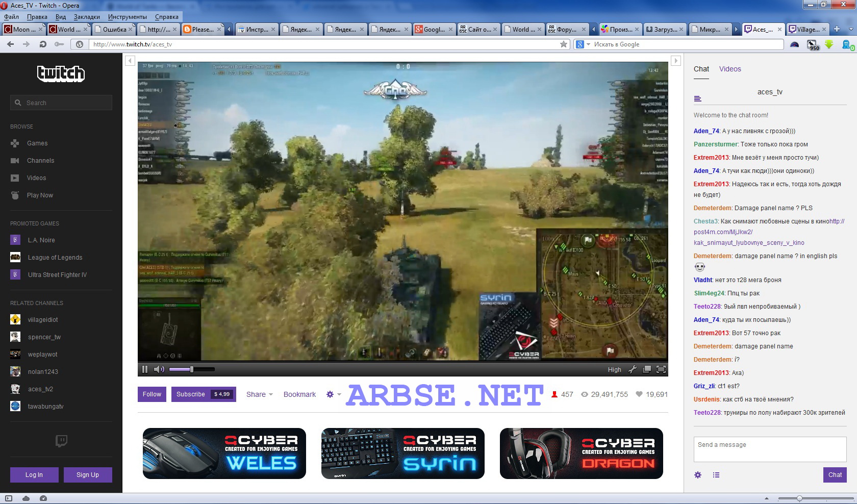Open the Закладки menu

pyautogui.click(x=87, y=17)
